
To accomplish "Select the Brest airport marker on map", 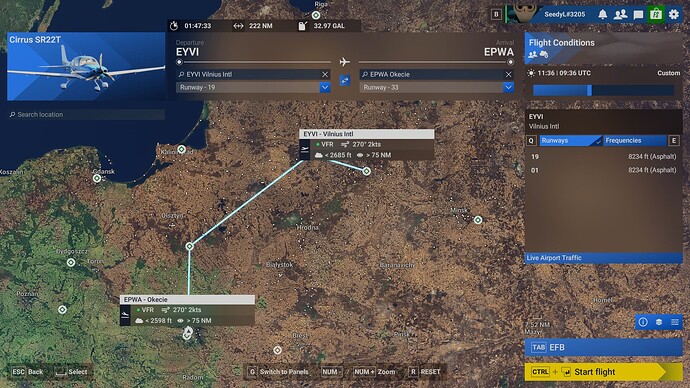I will (x=277, y=350).
